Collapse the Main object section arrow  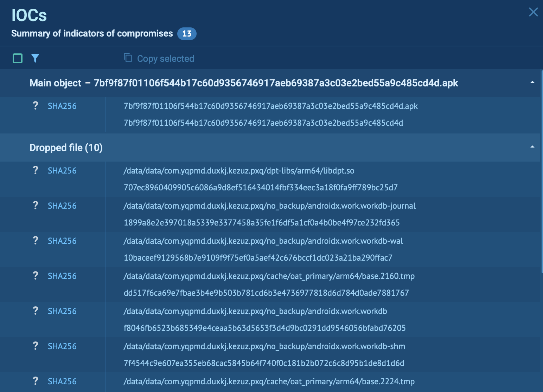pos(532,83)
